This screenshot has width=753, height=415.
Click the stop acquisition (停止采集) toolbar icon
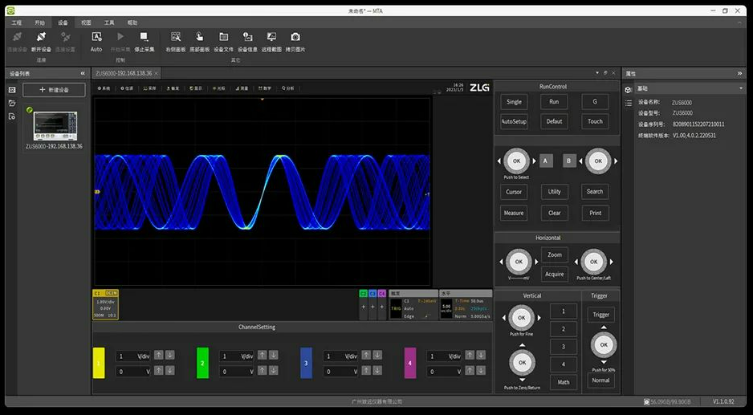pyautogui.click(x=144, y=37)
